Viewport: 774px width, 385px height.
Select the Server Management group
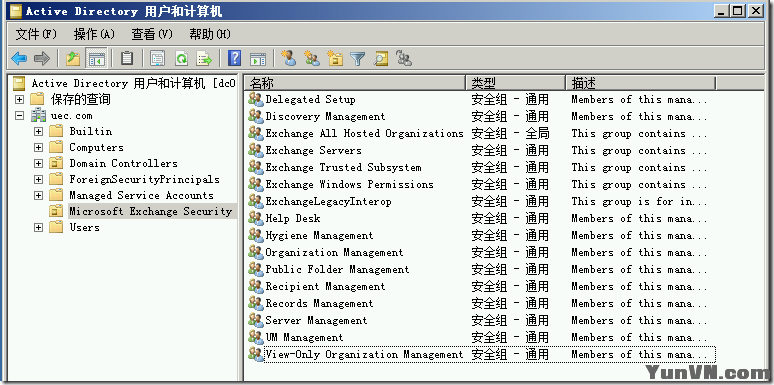pyautogui.click(x=316, y=320)
